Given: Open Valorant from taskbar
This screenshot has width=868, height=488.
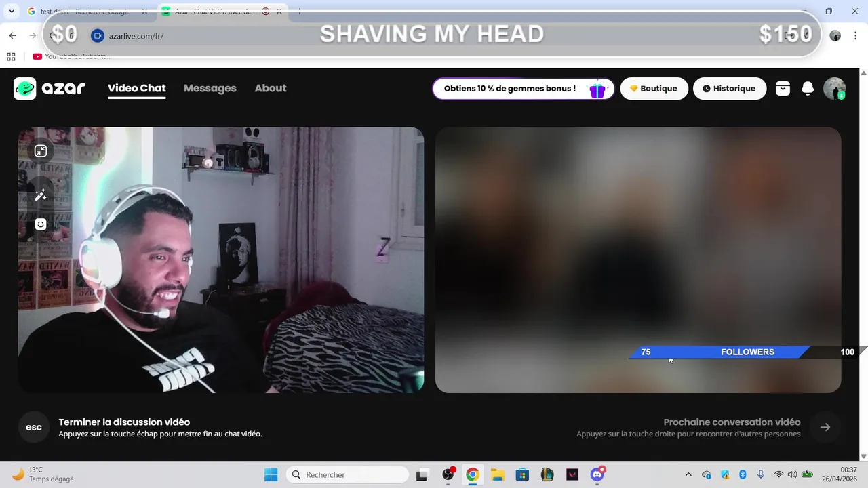Looking at the screenshot, I should tap(572, 474).
